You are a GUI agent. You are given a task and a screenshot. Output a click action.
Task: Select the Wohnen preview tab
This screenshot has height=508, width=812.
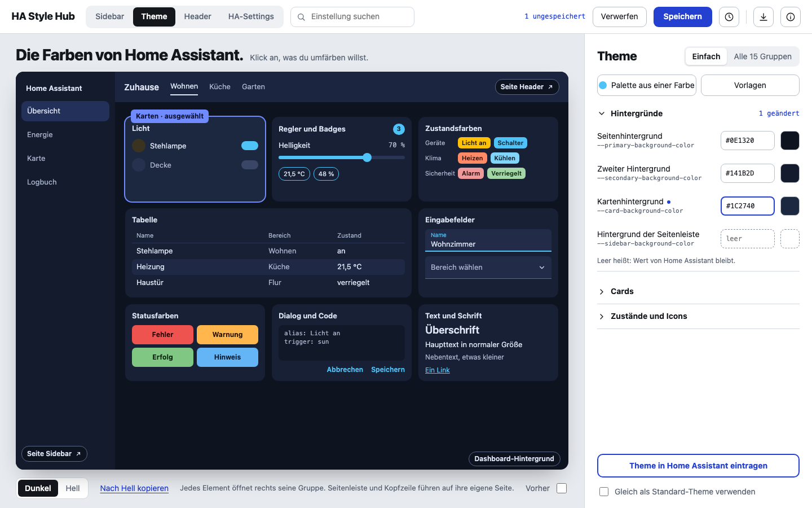tap(184, 86)
